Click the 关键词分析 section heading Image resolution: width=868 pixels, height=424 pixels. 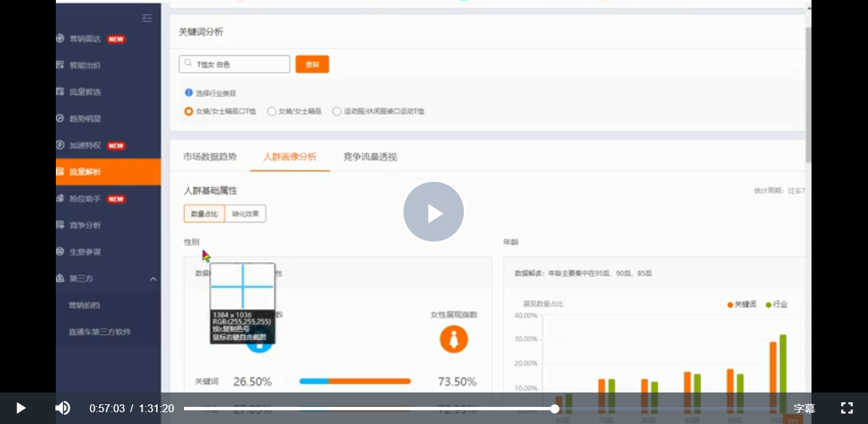tap(201, 32)
